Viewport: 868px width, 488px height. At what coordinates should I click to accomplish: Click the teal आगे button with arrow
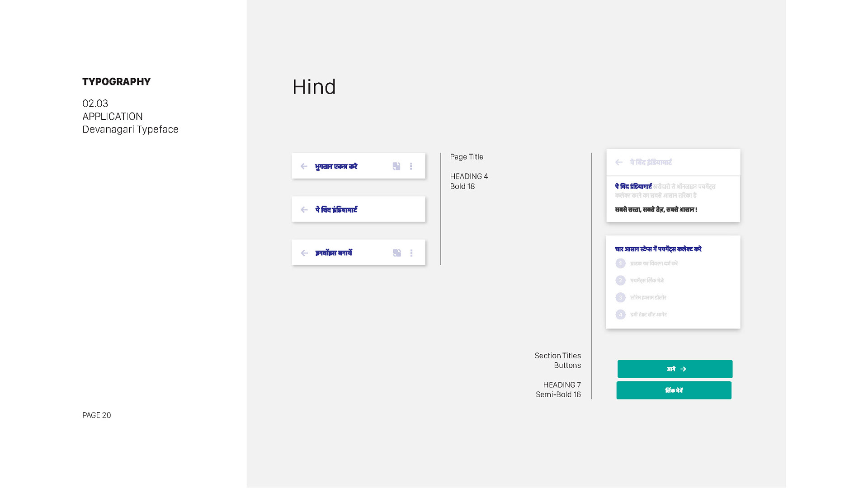pyautogui.click(x=675, y=369)
